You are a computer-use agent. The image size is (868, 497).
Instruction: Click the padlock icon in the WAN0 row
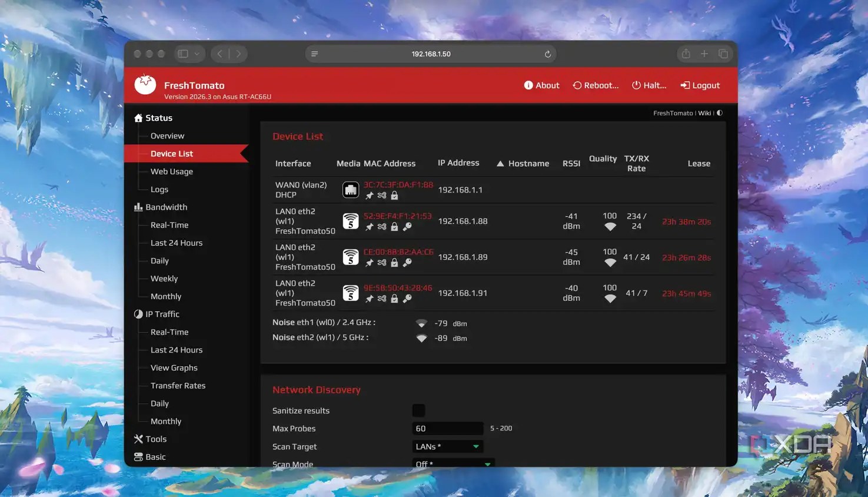[x=394, y=196]
